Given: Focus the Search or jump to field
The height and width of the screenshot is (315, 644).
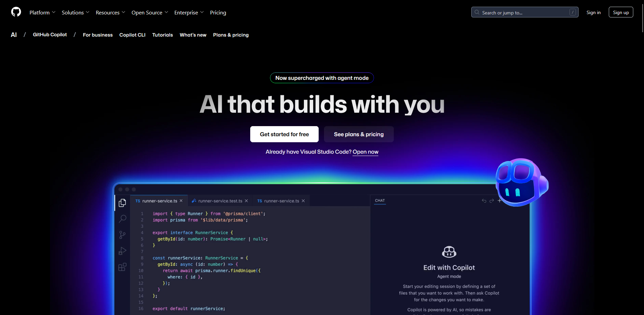Looking at the screenshot, I should click(525, 12).
